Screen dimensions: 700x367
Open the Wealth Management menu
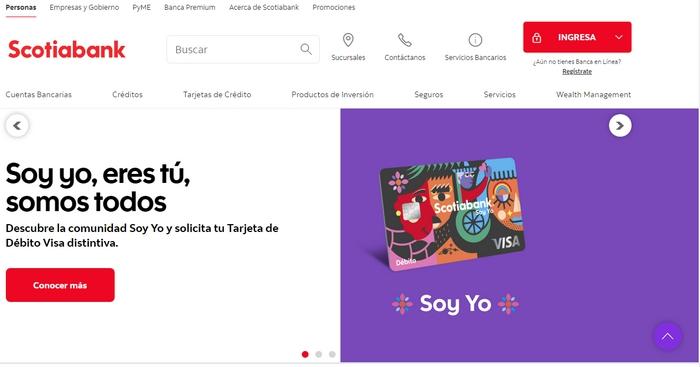594,95
